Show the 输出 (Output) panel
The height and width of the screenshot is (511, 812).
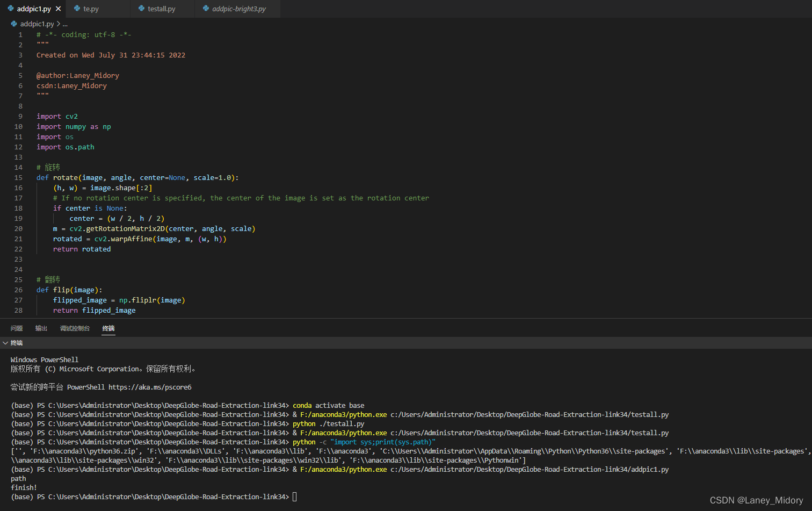point(41,328)
